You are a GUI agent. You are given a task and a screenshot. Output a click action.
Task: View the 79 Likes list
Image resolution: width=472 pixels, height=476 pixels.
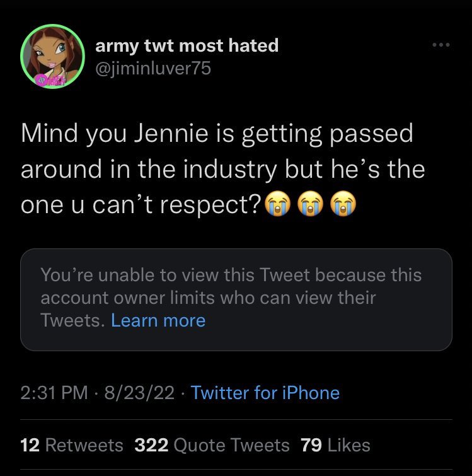pyautogui.click(x=335, y=445)
